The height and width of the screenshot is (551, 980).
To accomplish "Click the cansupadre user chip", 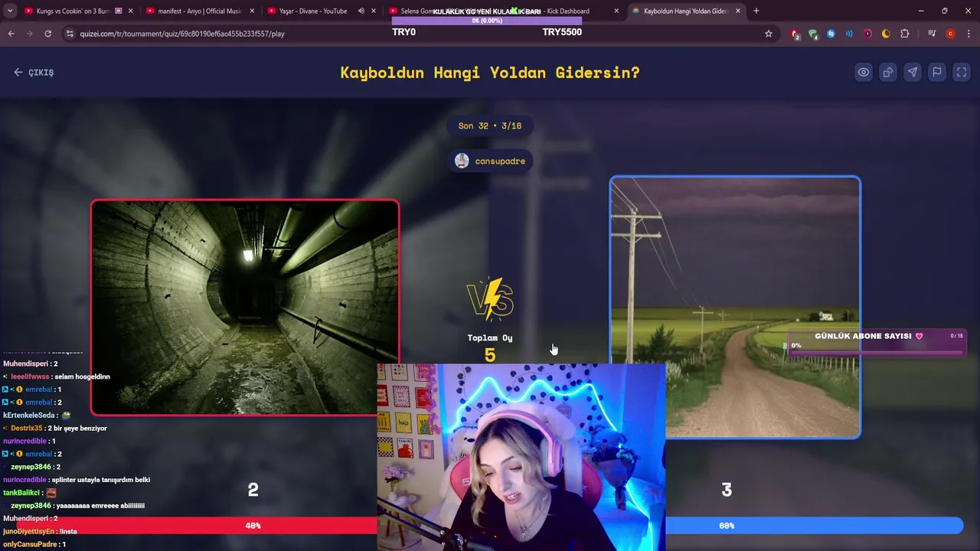I will pyautogui.click(x=490, y=161).
